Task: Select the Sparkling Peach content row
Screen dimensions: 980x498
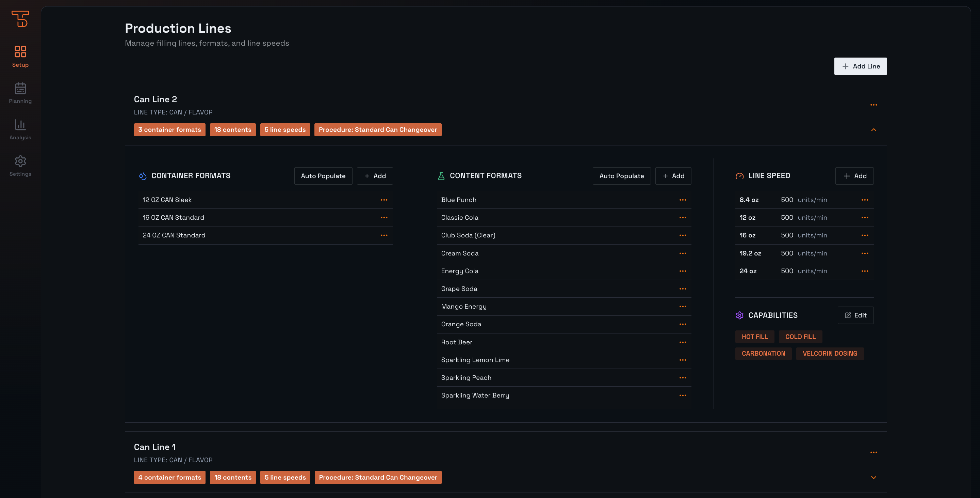Action: 466,378
